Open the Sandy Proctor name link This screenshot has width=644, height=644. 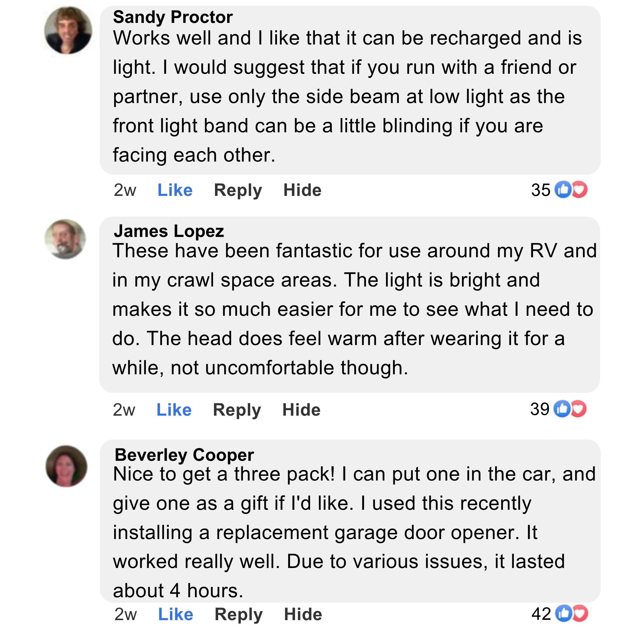tap(173, 17)
